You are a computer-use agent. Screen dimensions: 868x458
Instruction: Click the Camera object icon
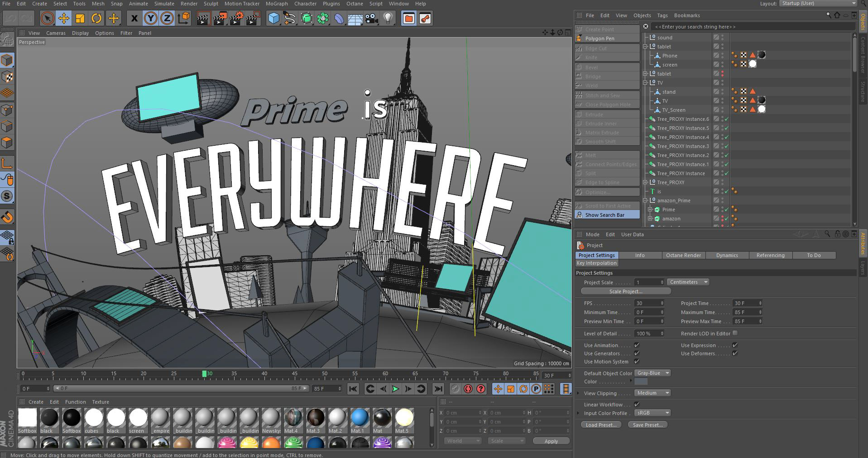click(x=372, y=19)
